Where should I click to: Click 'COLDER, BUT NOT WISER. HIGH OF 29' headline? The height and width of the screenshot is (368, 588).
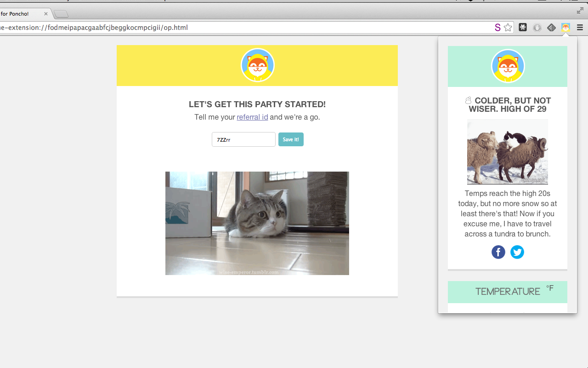coord(508,105)
